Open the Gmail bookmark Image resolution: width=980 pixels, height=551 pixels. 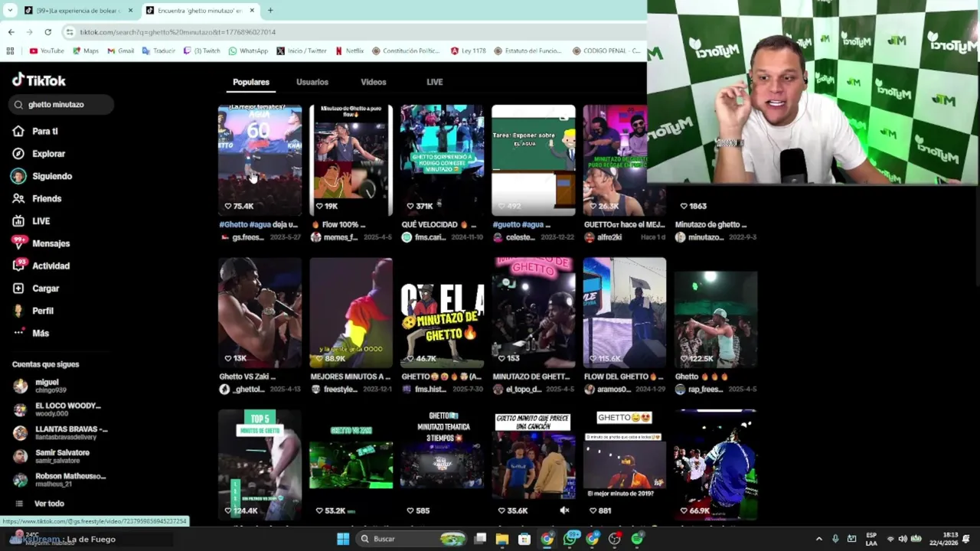click(121, 51)
